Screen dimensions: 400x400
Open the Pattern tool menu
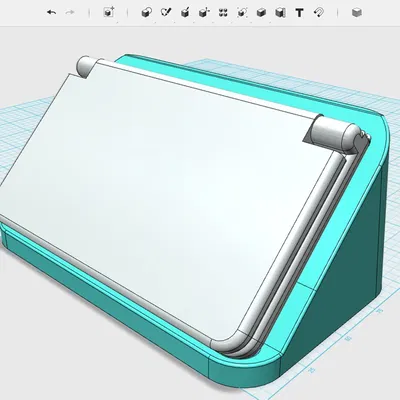pos(223,13)
